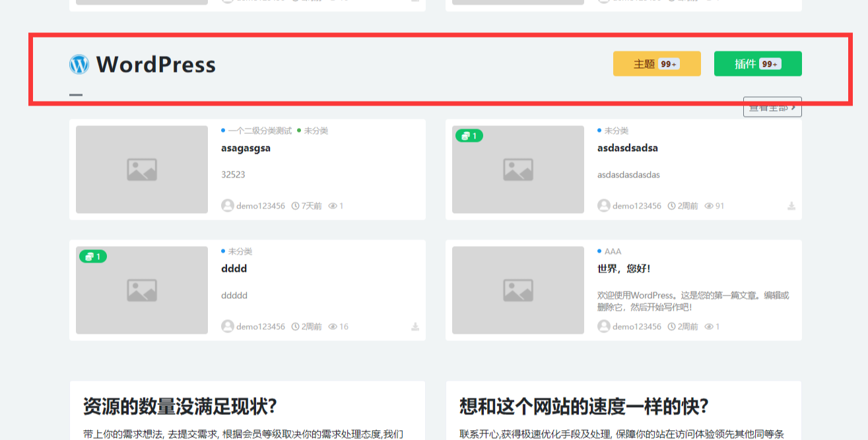Click the green badge on dddd thumbnail
The height and width of the screenshot is (440, 868).
coord(92,257)
